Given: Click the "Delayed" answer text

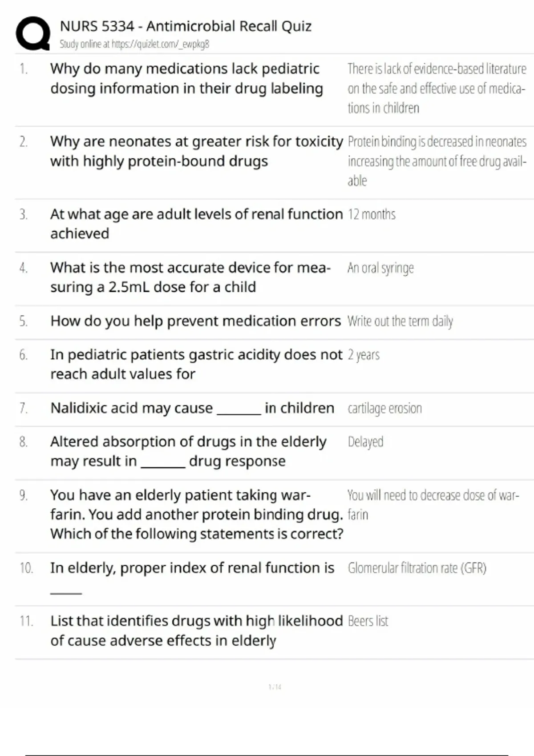Looking at the screenshot, I should [365, 442].
